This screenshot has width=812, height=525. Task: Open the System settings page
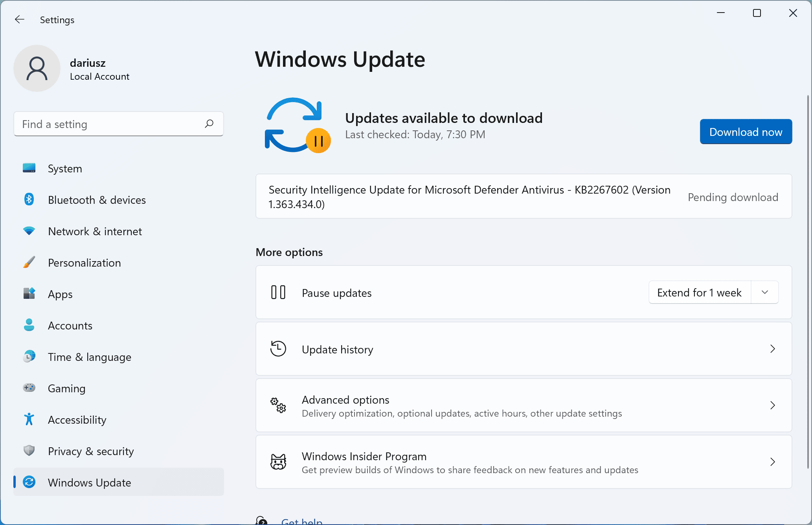pyautogui.click(x=119, y=168)
